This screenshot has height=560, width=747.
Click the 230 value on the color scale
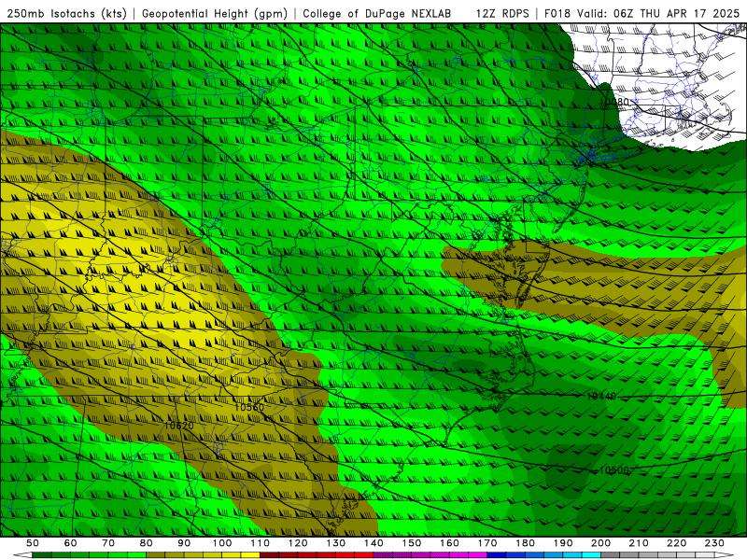tap(714, 543)
